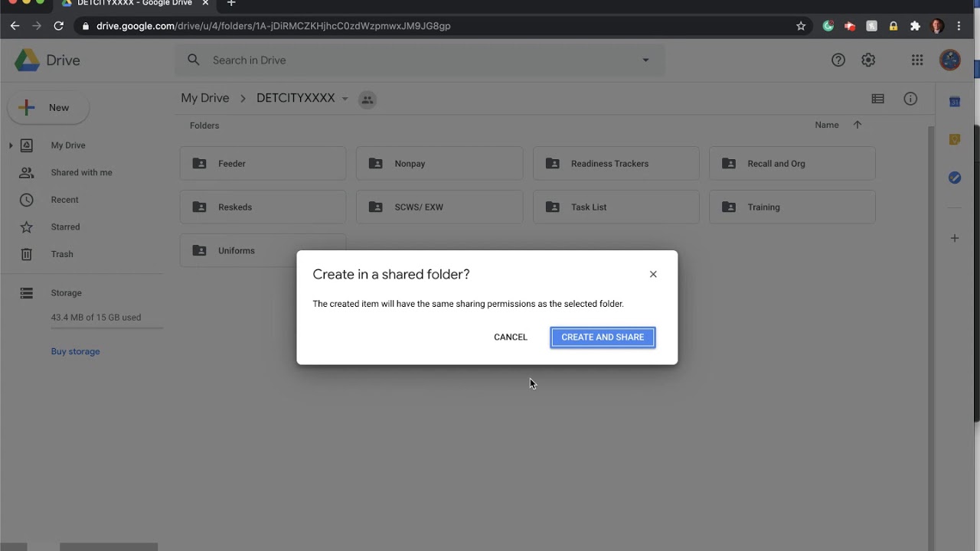Click the Create and Share button
The image size is (980, 551).
pyautogui.click(x=603, y=337)
